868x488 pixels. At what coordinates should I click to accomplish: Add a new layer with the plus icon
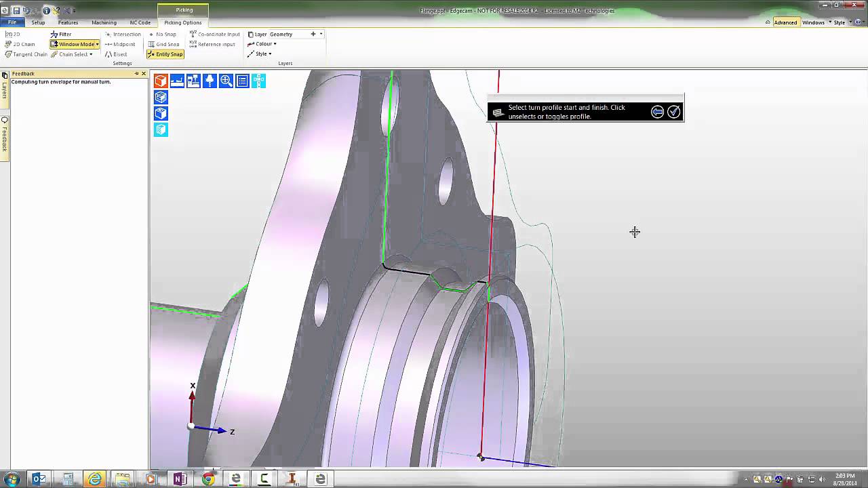pos(313,34)
